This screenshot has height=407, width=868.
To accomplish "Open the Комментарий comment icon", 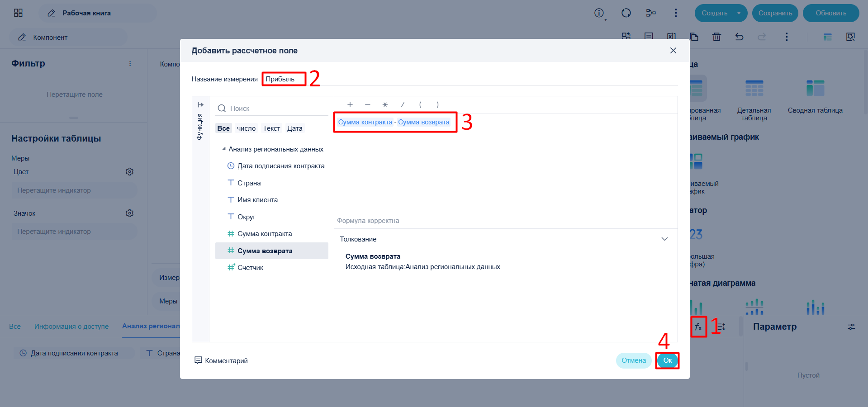I will pos(198,360).
